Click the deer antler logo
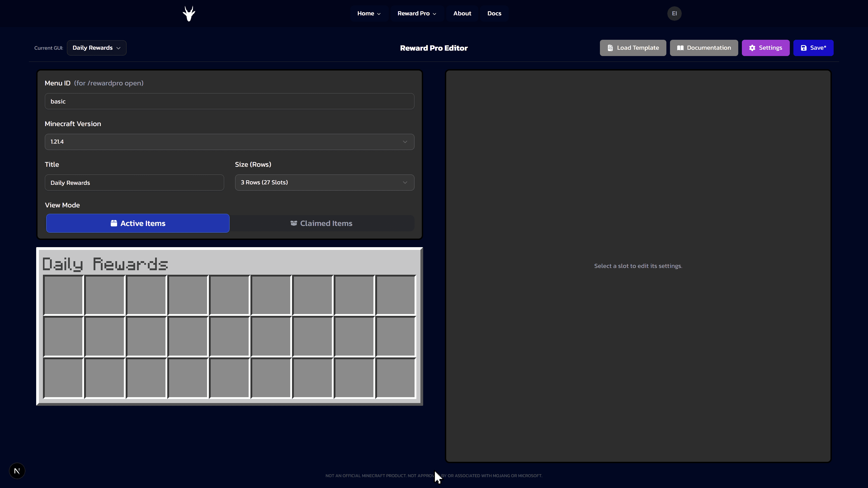Viewport: 868px width, 488px height. [189, 14]
